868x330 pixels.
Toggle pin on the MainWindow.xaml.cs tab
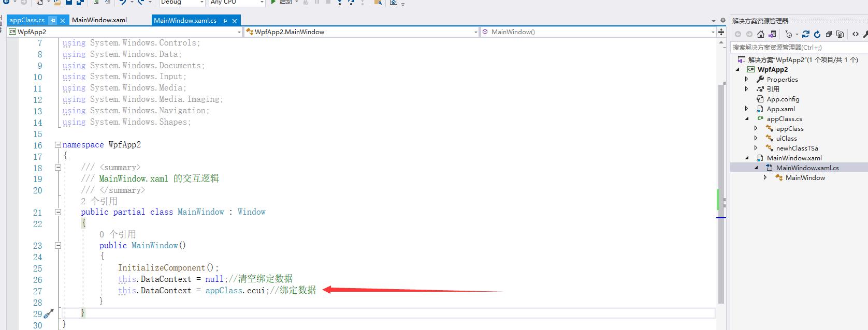coord(225,21)
